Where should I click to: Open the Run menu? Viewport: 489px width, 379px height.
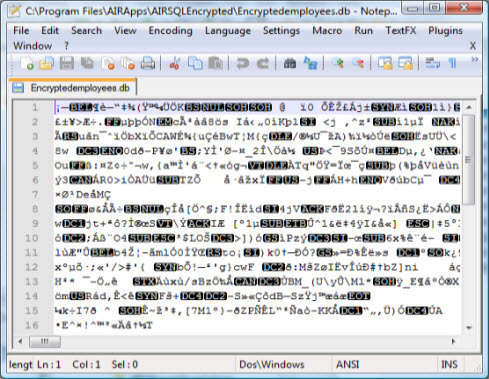(x=363, y=30)
